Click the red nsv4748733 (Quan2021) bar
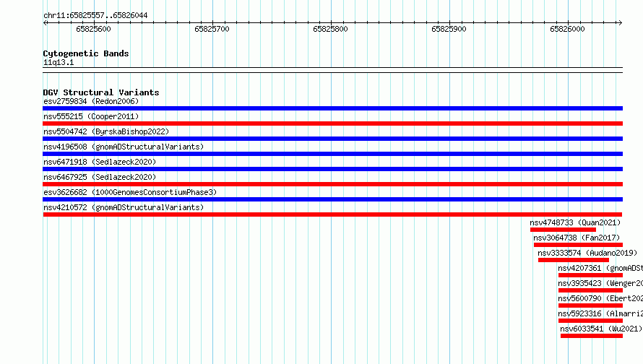 (x=563, y=230)
